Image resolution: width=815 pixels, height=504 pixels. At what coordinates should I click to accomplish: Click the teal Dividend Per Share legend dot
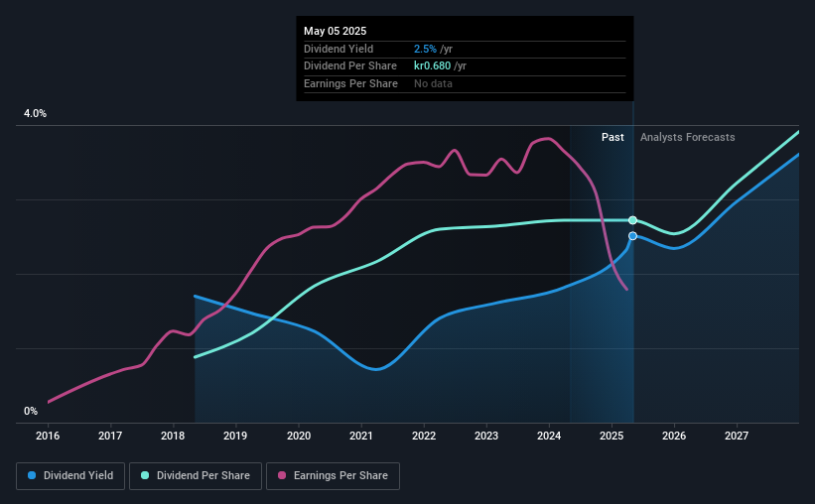[145, 475]
